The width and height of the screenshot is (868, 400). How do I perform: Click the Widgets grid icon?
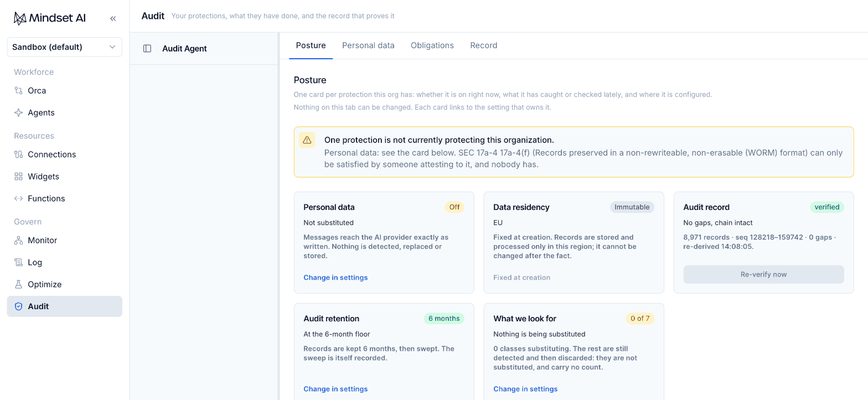coord(18,177)
